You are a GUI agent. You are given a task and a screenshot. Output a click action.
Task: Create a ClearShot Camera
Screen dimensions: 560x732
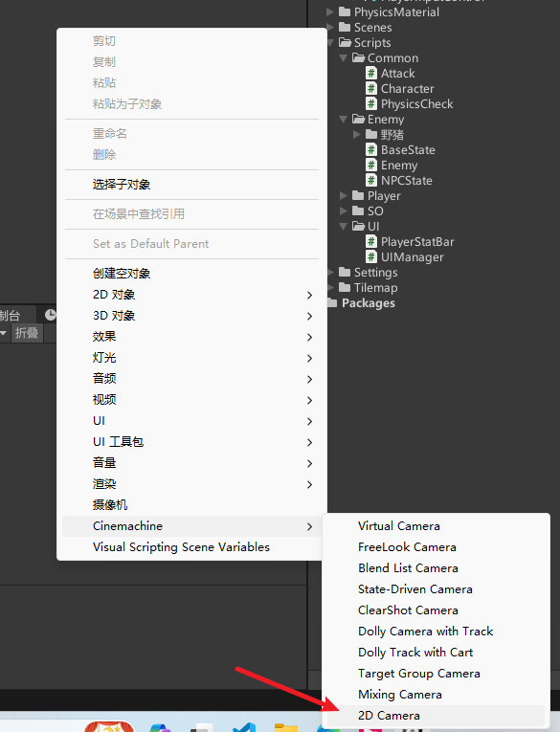pyautogui.click(x=437, y=610)
